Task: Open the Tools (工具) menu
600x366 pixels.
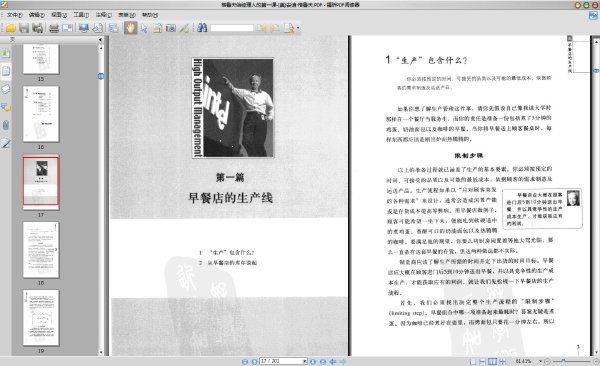Action: click(81, 15)
